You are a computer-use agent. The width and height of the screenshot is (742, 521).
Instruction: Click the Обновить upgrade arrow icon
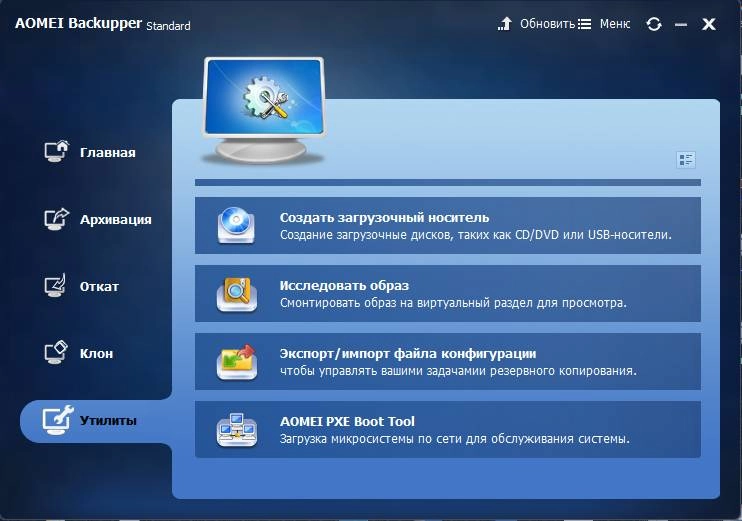point(505,24)
